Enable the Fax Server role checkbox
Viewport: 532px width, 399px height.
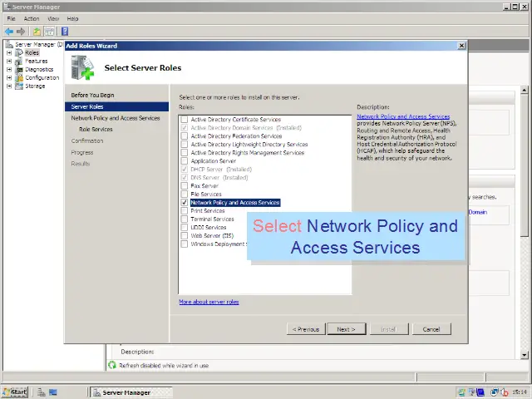(x=184, y=186)
